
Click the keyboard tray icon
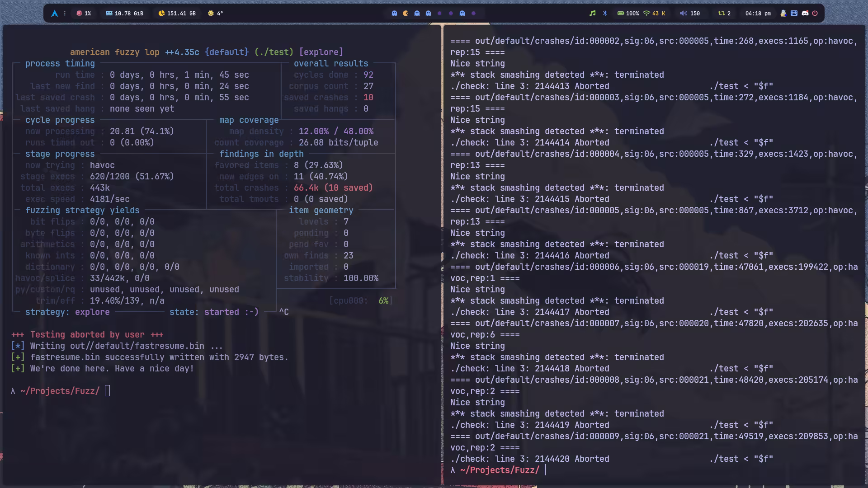(x=794, y=14)
